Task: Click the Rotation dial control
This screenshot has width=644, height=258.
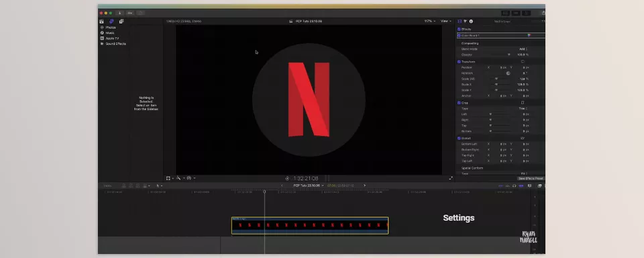Action: pos(508,73)
